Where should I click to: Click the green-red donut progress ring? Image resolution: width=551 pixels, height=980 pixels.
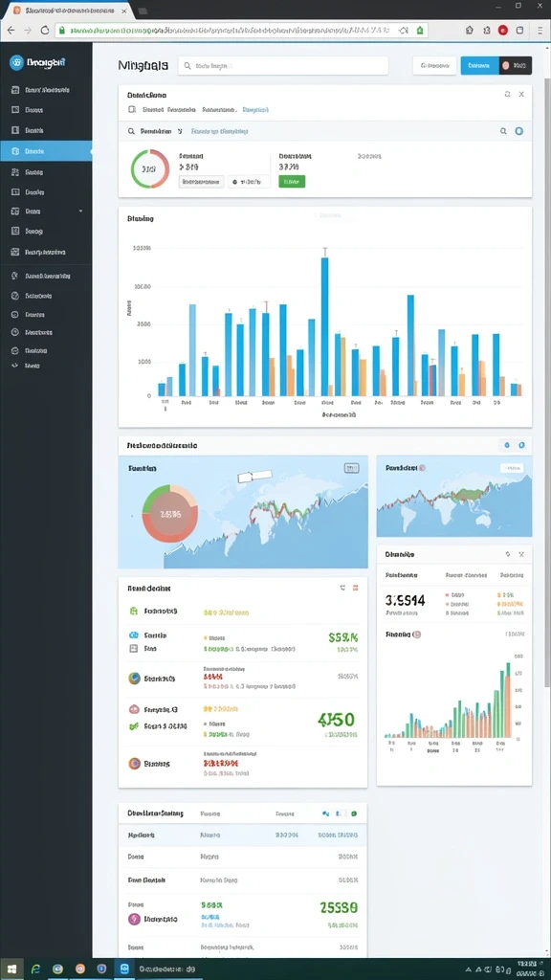click(150, 168)
